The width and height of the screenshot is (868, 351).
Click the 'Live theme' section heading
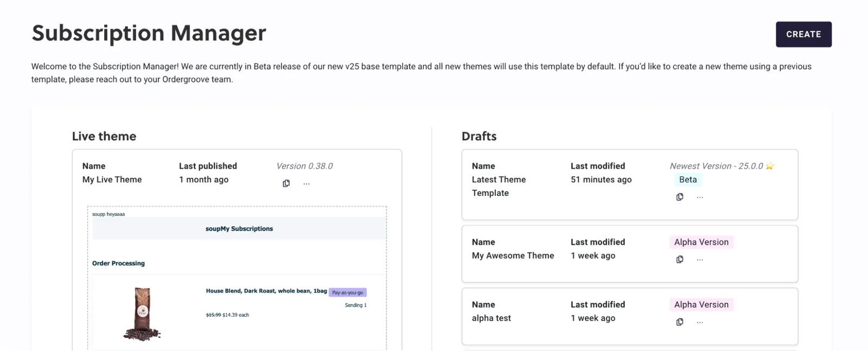pos(104,136)
